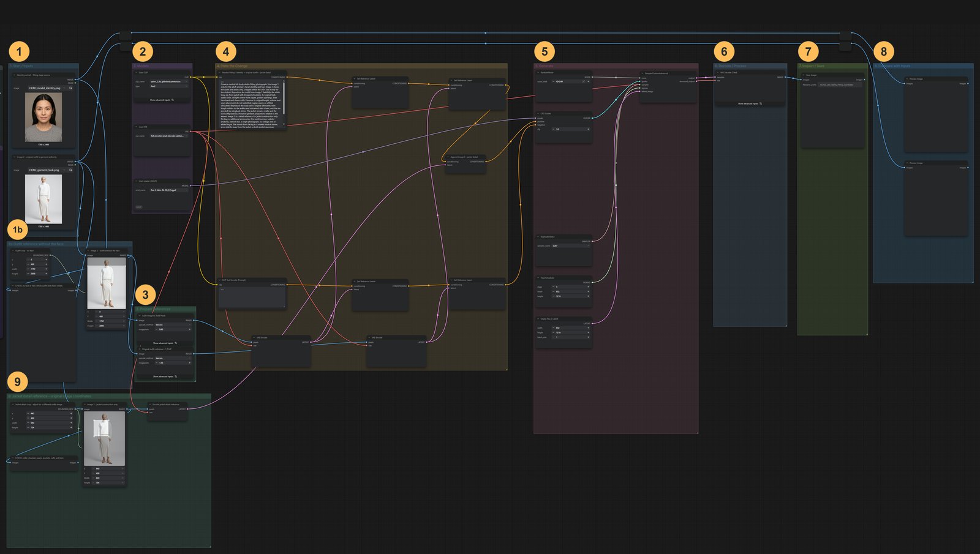
Task: Increase width in Empty Flux 2 Latent
Action: click(x=588, y=328)
